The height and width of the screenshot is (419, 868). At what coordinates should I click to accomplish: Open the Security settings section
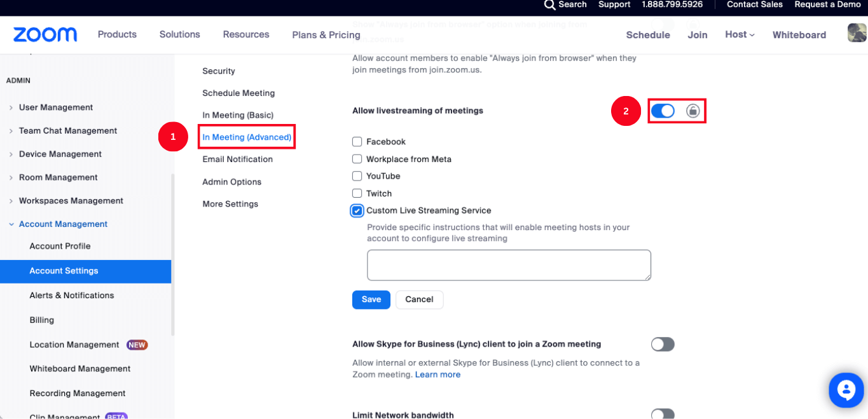pos(219,71)
